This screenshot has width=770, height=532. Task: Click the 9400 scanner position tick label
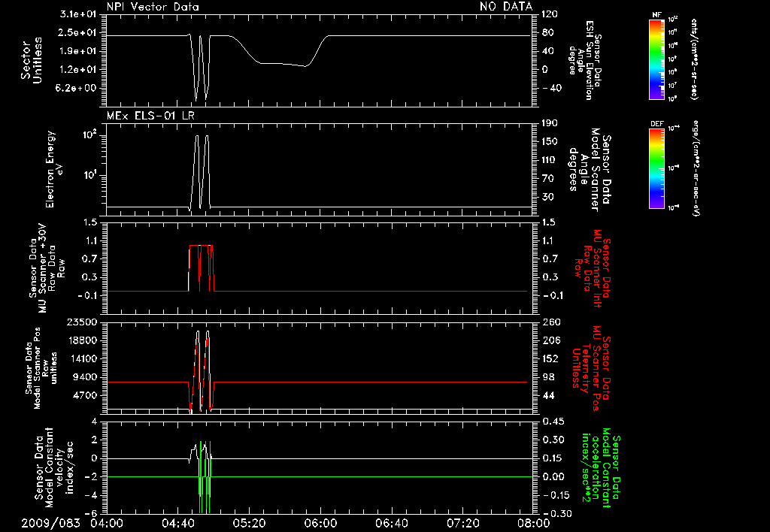84,377
